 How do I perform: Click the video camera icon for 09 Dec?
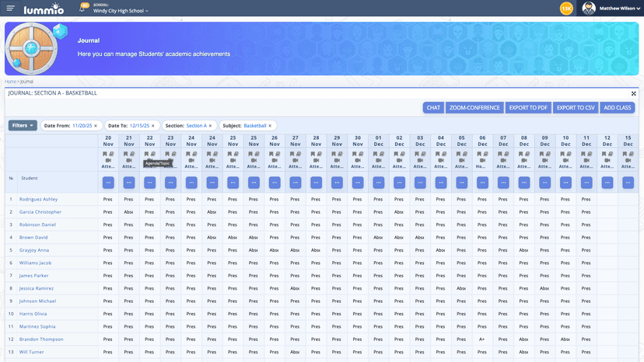tap(545, 160)
